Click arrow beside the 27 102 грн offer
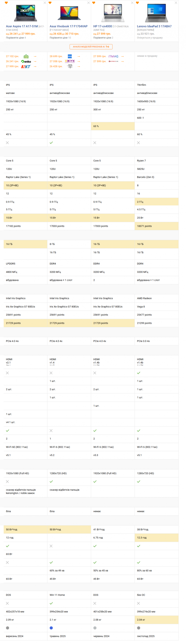This screenshot has width=186, height=644. pyautogui.click(x=35, y=56)
